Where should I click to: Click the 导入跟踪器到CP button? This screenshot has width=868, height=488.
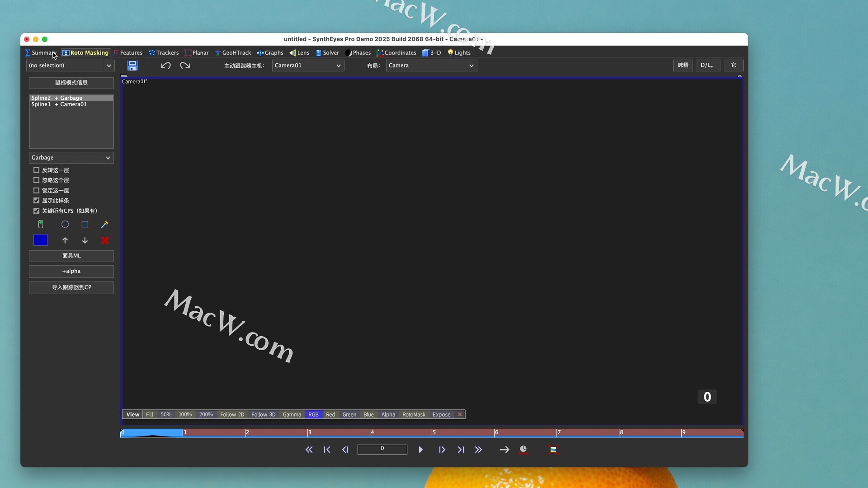pyautogui.click(x=71, y=287)
